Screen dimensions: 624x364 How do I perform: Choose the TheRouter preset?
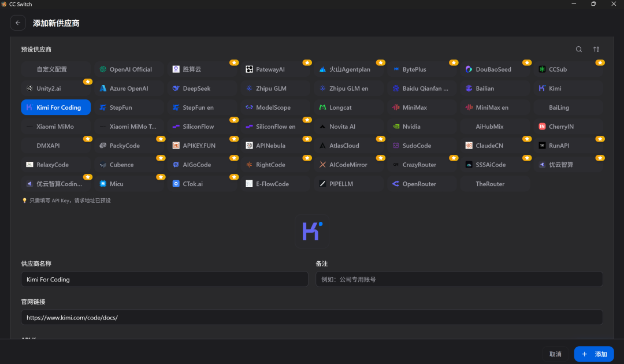(495, 184)
